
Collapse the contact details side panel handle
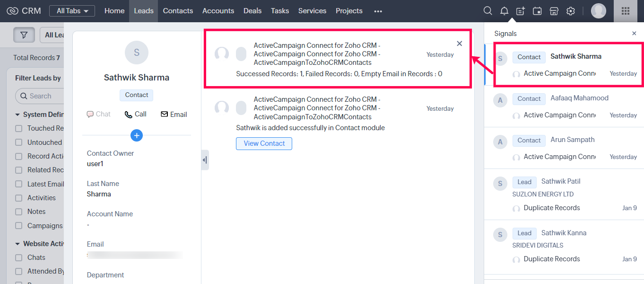205,160
